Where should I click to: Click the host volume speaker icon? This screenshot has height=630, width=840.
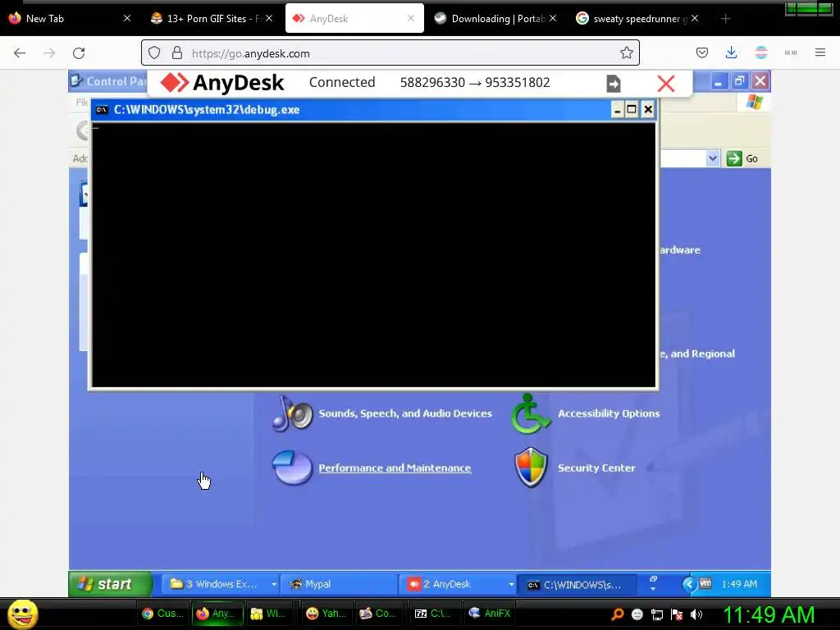click(x=696, y=614)
